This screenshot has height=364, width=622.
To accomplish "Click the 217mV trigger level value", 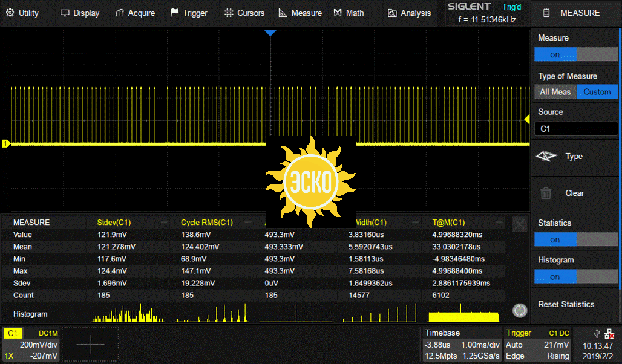I will (557, 345).
